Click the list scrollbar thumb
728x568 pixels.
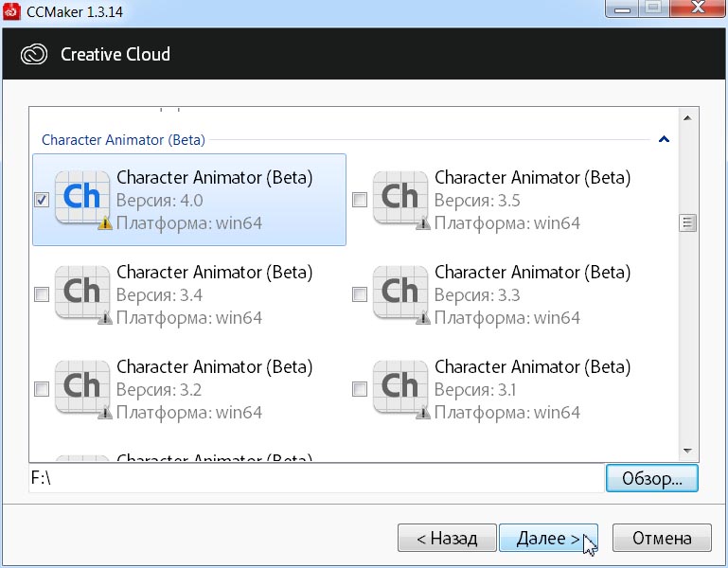point(687,222)
